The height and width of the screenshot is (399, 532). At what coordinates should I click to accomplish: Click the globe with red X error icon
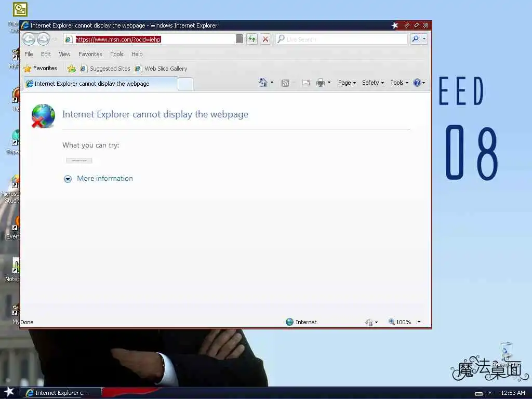pyautogui.click(x=43, y=116)
